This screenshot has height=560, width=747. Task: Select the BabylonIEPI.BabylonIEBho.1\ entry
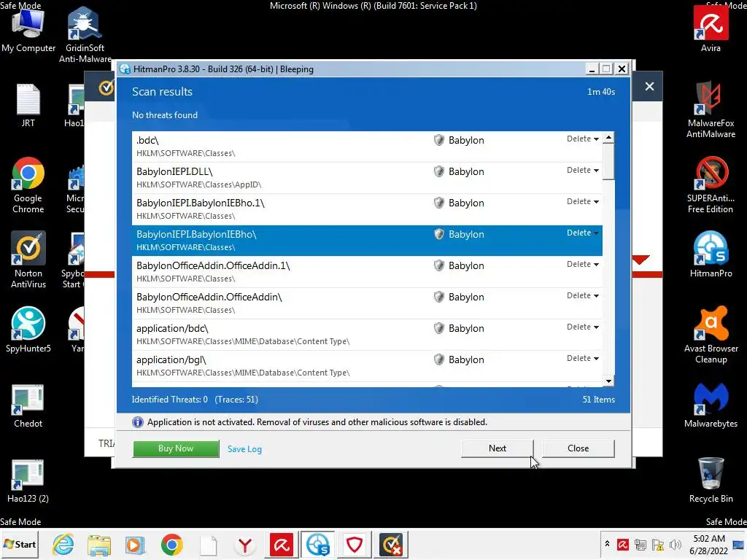367,209
